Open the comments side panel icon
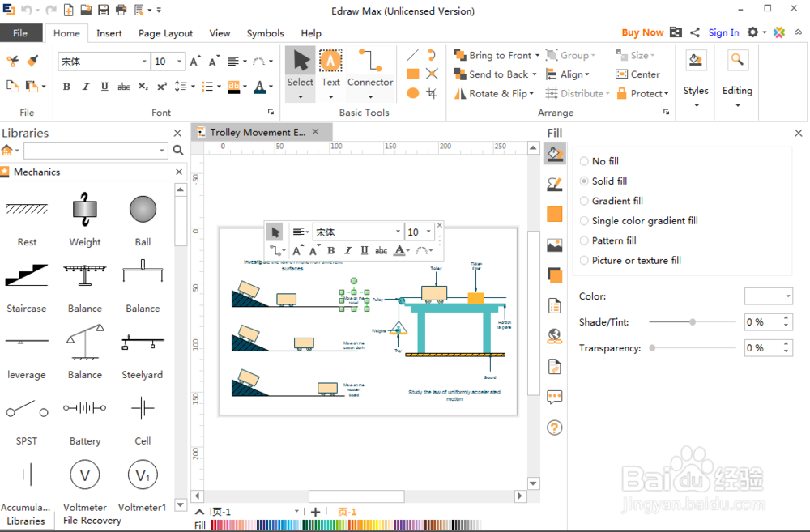Screen dimensions: 810x532 (555, 398)
